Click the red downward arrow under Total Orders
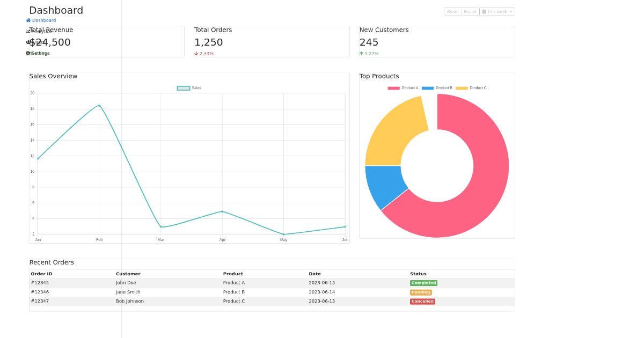 (x=196, y=54)
